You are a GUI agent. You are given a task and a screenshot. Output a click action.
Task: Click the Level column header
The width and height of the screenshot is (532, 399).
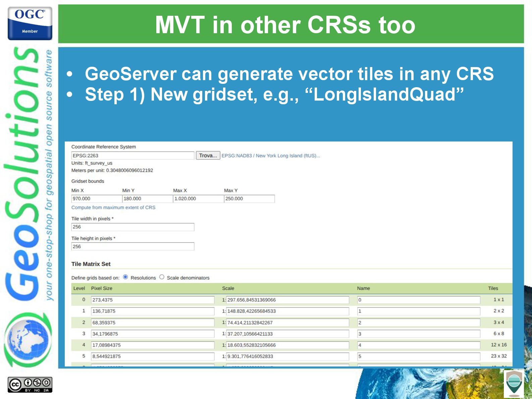click(79, 288)
